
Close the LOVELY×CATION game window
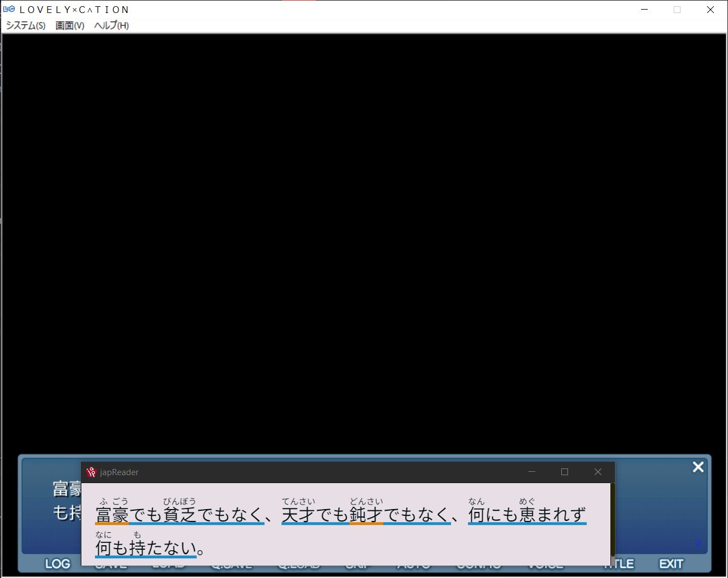710,10
